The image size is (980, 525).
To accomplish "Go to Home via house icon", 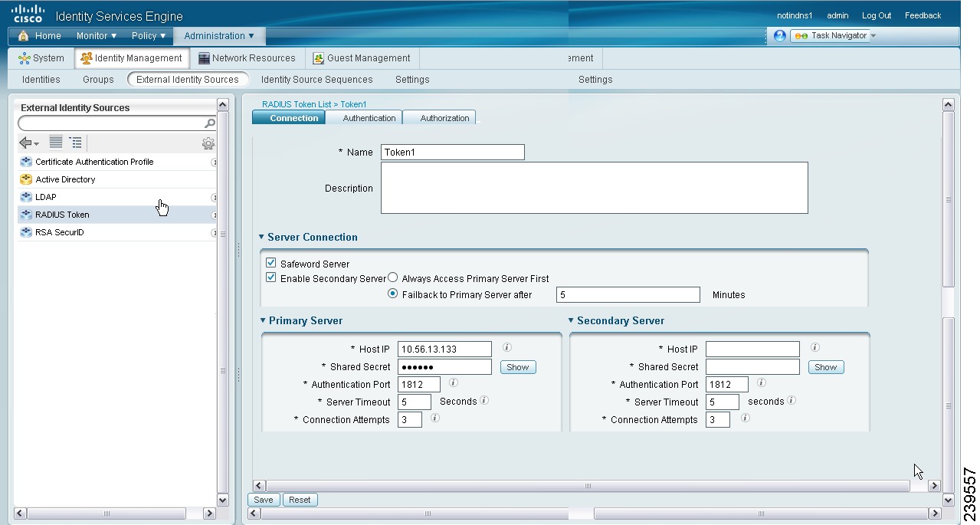I will coord(23,36).
